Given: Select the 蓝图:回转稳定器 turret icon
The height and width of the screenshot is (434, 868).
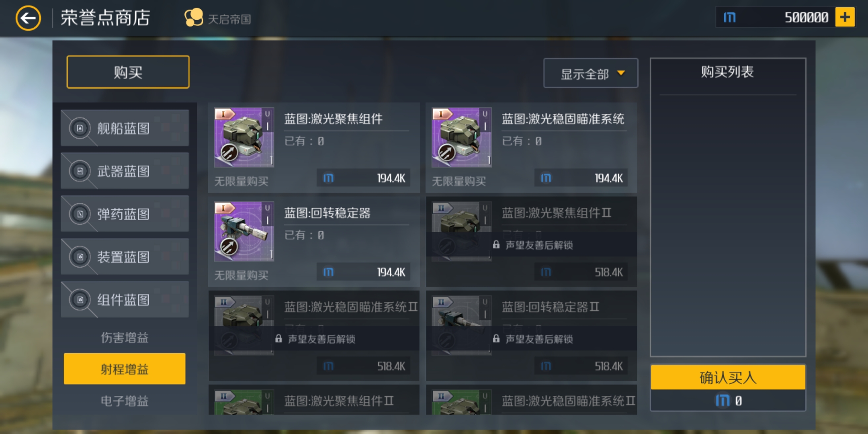Looking at the screenshot, I should click(x=244, y=231).
